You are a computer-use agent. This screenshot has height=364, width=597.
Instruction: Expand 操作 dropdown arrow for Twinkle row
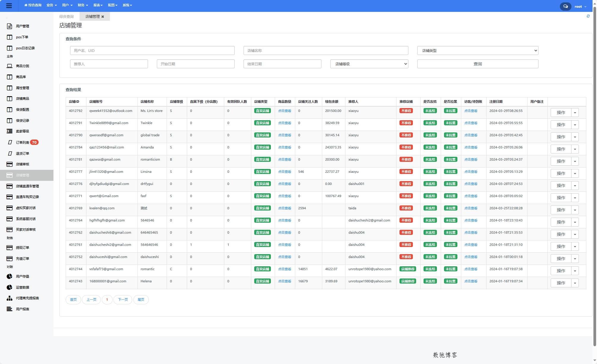[575, 125]
